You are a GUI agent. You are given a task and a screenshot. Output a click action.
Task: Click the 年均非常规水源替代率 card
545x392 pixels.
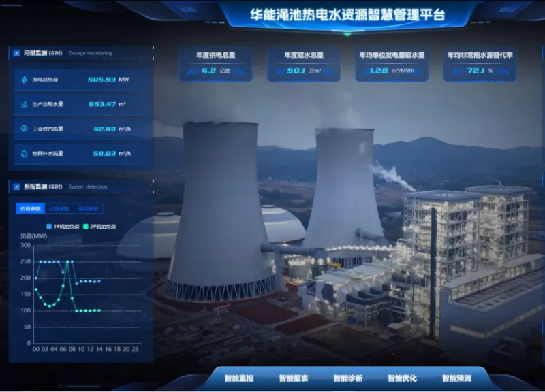[x=480, y=64]
